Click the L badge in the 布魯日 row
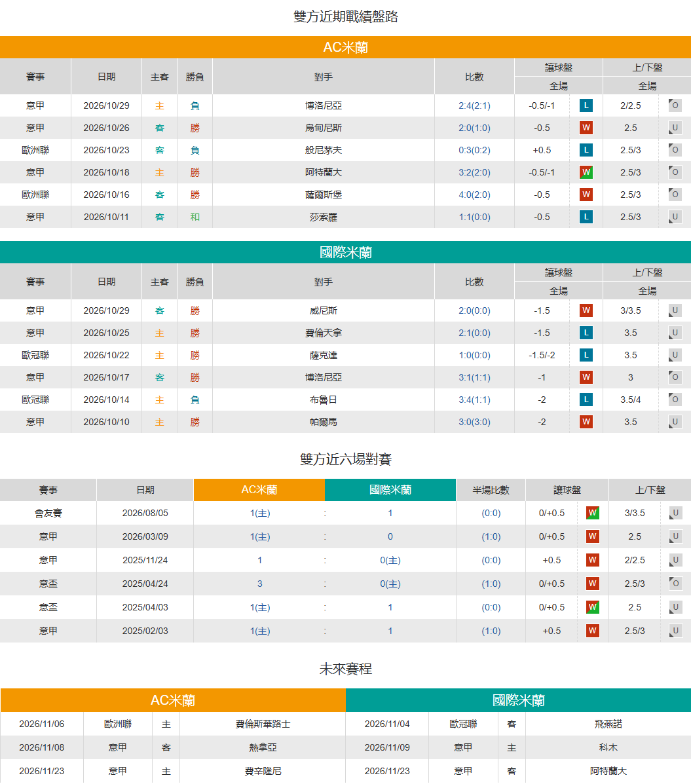Viewport: 691px width, 784px height. pyautogui.click(x=586, y=400)
